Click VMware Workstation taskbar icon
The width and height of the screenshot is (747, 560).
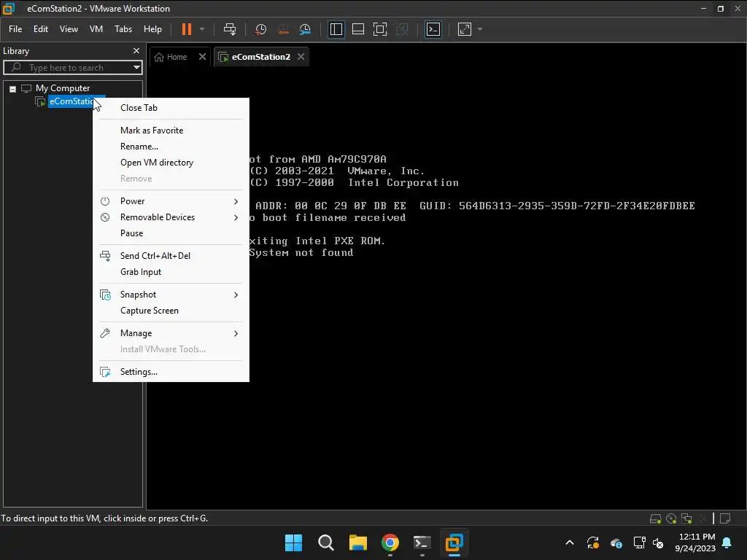click(454, 542)
